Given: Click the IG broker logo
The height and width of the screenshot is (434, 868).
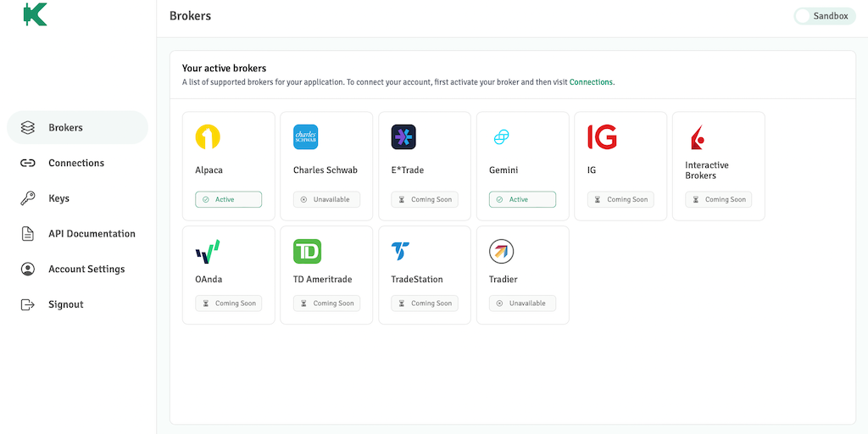Looking at the screenshot, I should pyautogui.click(x=602, y=136).
